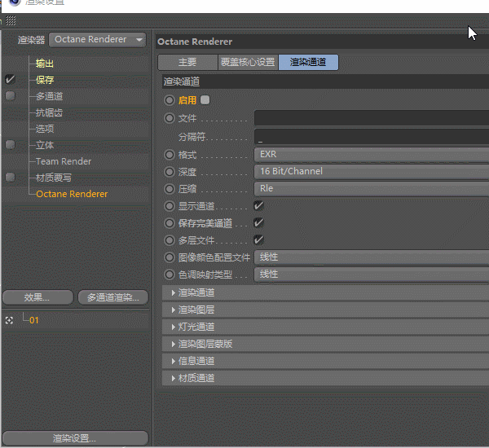Select 抗锯齿 in the settings tree
Viewport: 489px width, 448px height.
[x=49, y=112]
